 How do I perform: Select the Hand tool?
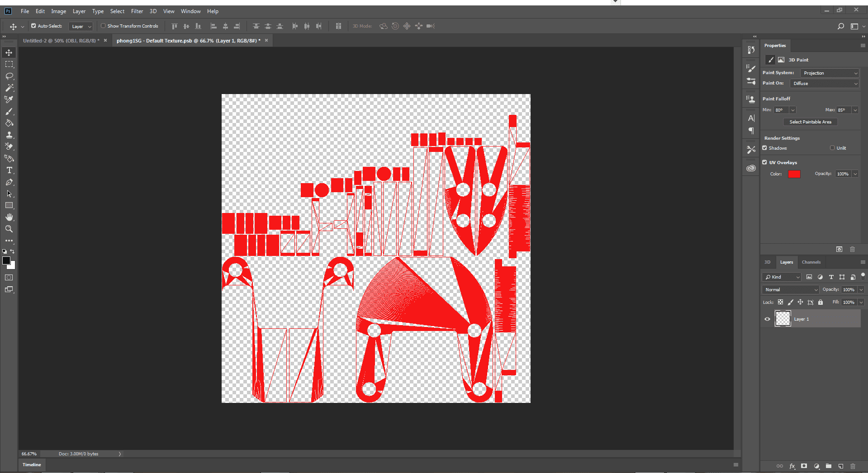pyautogui.click(x=9, y=217)
